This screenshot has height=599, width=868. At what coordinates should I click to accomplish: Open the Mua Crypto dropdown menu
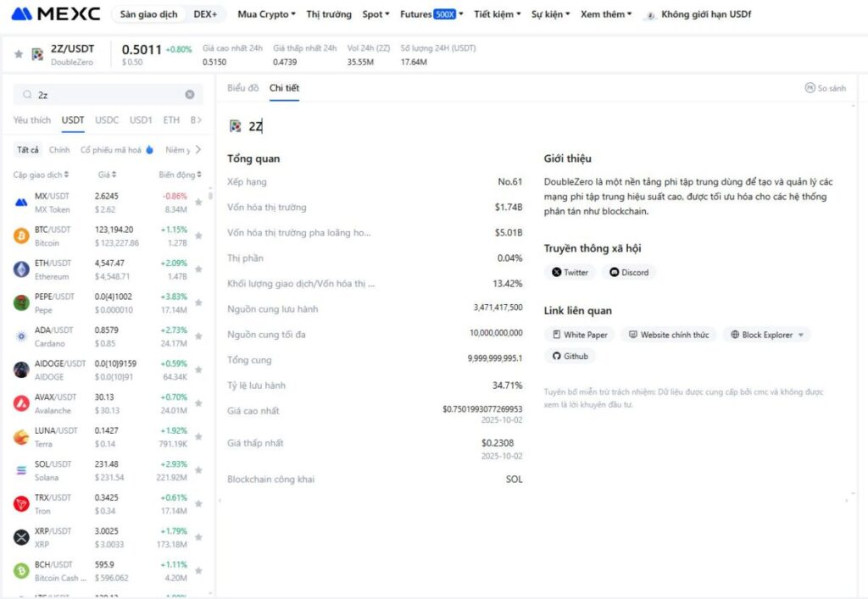(266, 14)
